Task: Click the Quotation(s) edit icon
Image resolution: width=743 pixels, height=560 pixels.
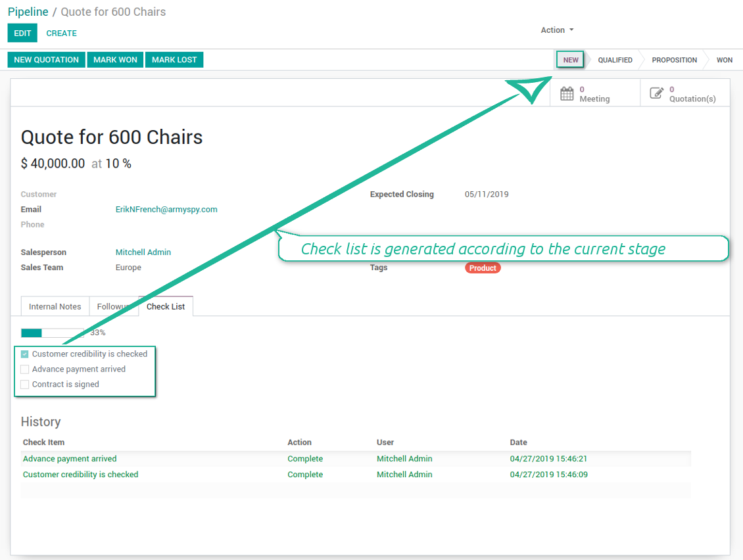Action: 656,93
